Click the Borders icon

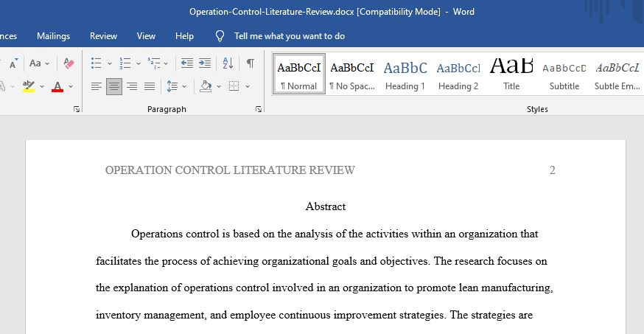click(234, 86)
